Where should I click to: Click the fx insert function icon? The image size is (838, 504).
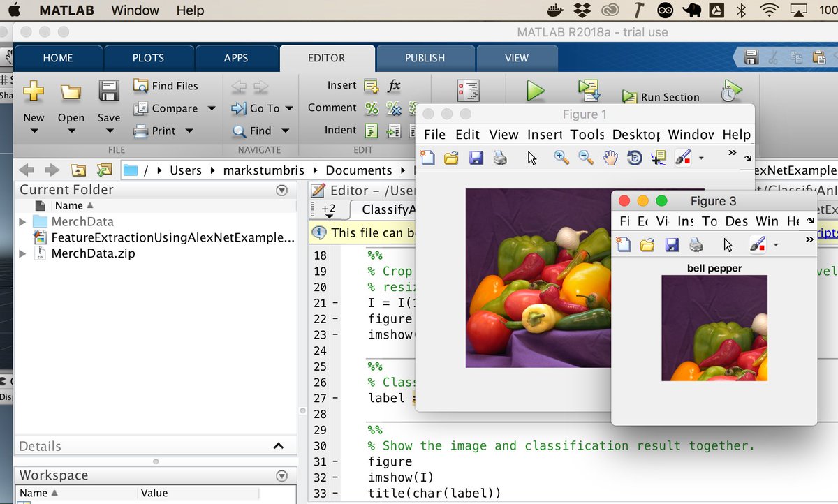(395, 86)
